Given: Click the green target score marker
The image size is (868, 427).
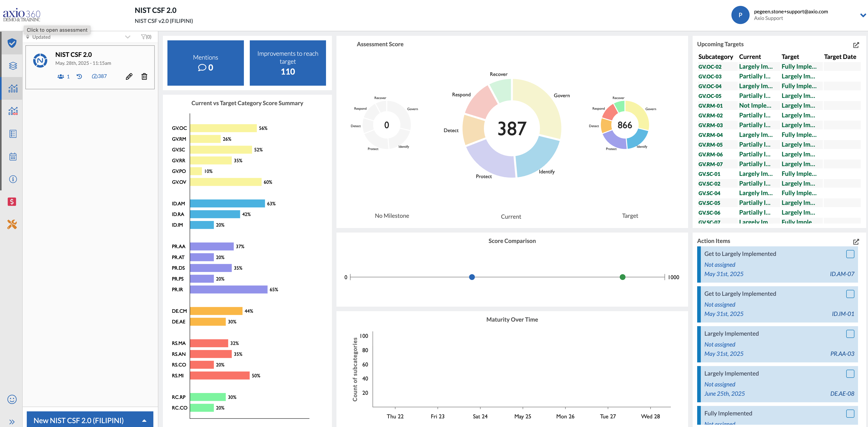Looking at the screenshot, I should tap(622, 277).
